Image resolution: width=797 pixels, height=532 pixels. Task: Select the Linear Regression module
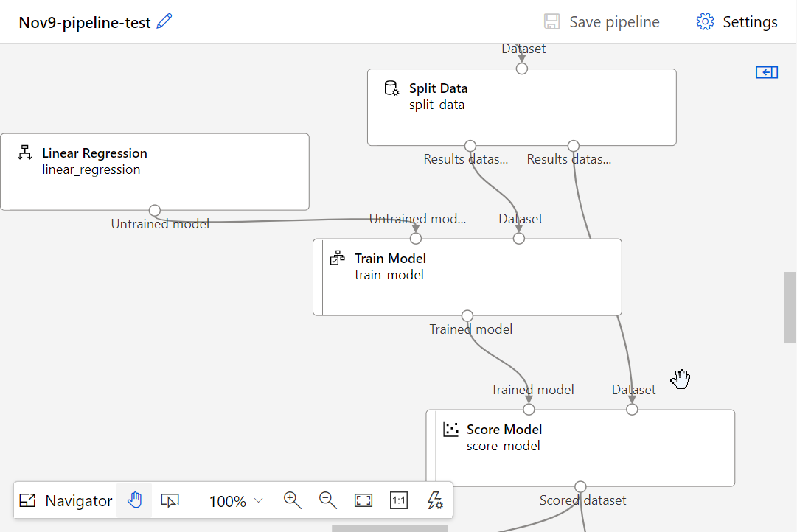coord(155,171)
